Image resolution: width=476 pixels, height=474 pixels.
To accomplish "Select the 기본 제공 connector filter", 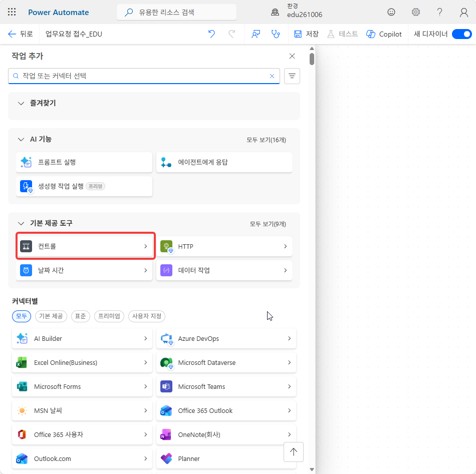I will 51,316.
